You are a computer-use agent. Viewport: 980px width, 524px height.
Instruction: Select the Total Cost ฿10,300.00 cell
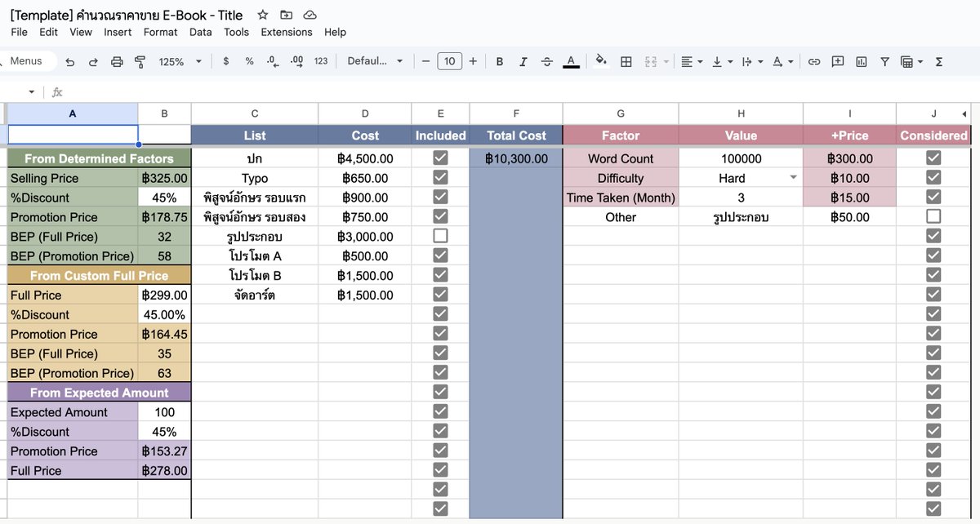pyautogui.click(x=516, y=158)
